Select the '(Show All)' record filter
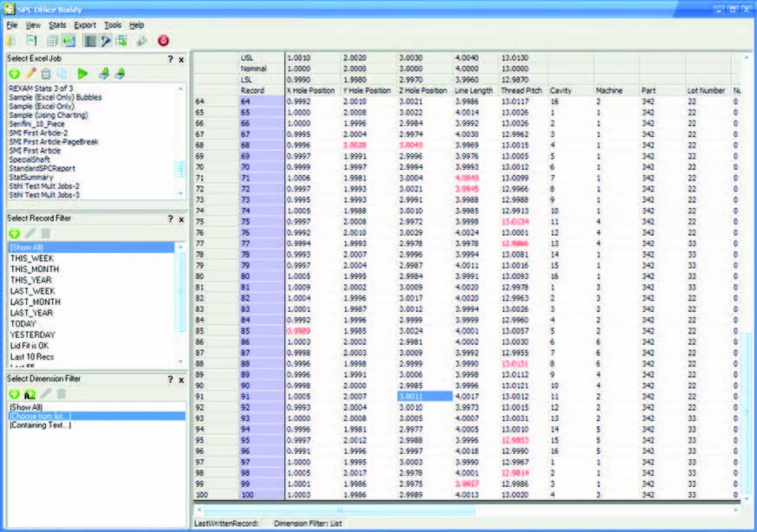Screen dimensions: 757x532 91,248
